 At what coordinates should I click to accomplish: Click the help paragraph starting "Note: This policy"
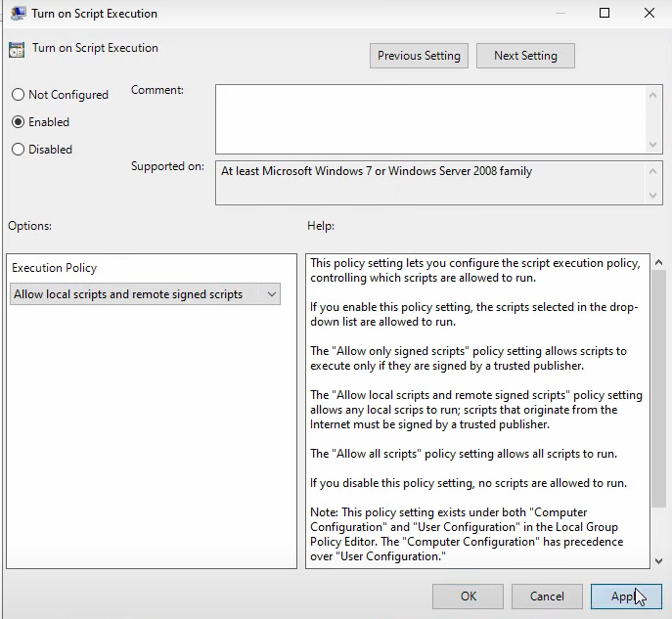[467, 534]
